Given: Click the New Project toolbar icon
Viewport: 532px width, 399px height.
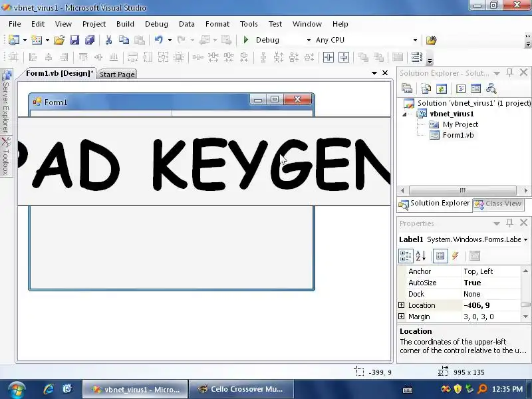Looking at the screenshot, I should [14, 40].
